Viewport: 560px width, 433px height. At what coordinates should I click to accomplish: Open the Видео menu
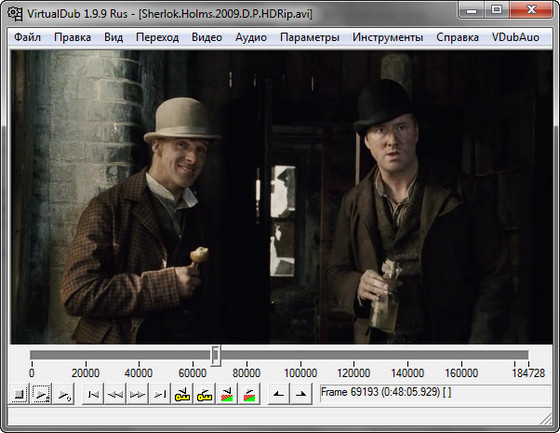coord(207,37)
